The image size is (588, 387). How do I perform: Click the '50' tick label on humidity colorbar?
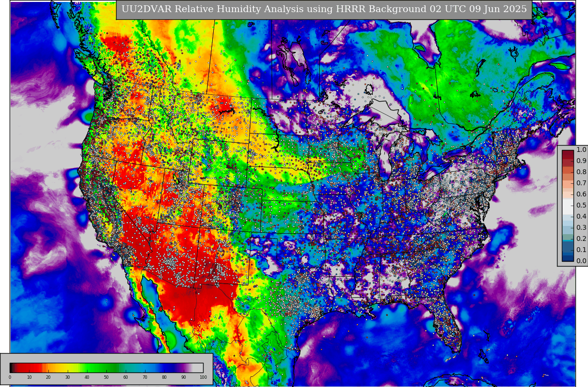point(106,377)
